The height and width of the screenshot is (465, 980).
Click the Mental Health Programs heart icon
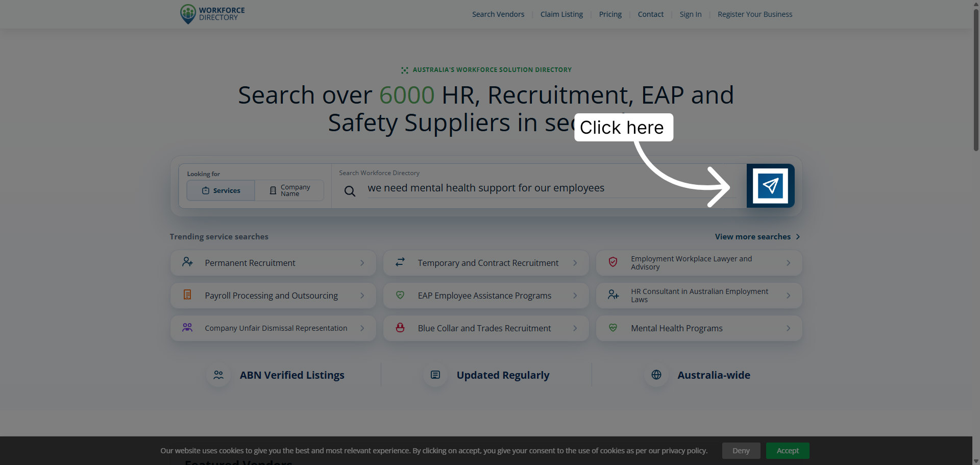(613, 328)
